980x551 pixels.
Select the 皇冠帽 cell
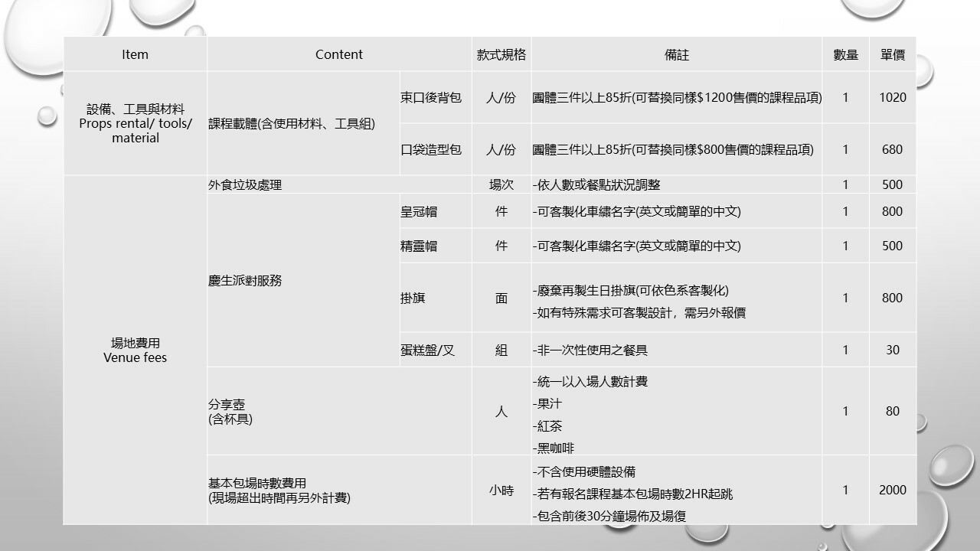[419, 211]
